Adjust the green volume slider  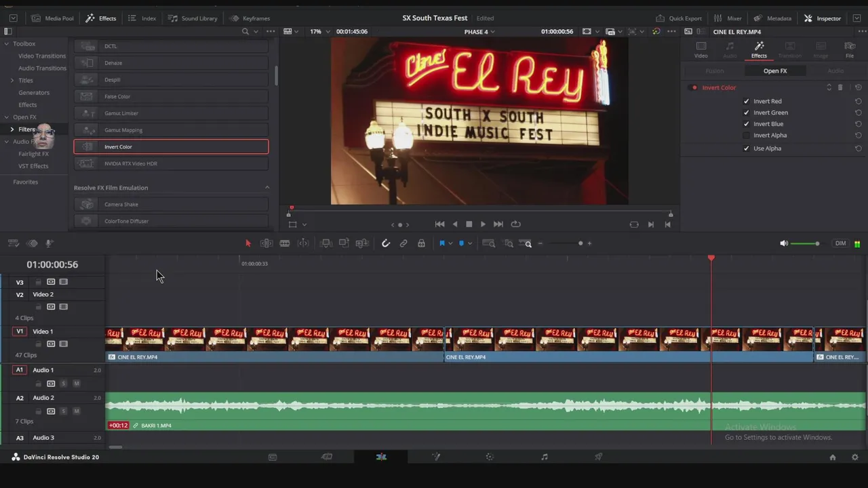tap(806, 243)
